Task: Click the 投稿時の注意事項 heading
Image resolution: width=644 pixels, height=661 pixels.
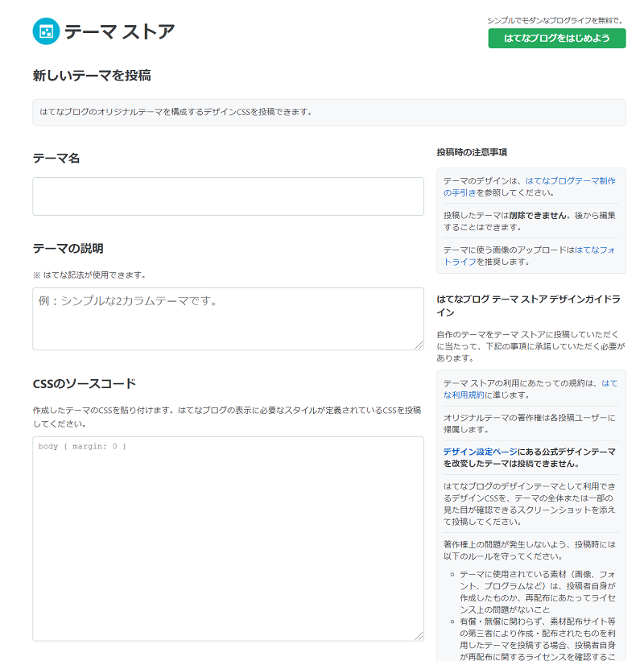Action: [472, 152]
